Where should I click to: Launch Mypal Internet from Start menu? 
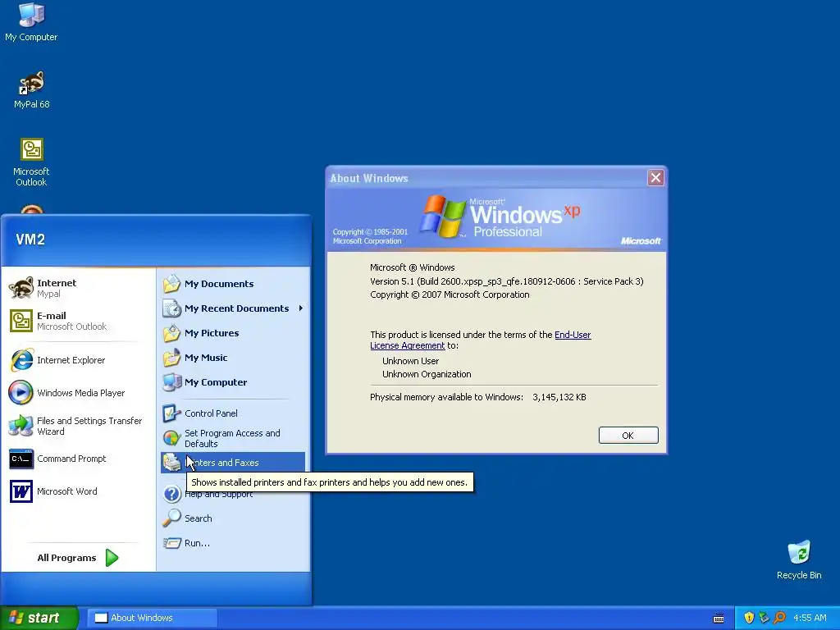tap(78, 288)
